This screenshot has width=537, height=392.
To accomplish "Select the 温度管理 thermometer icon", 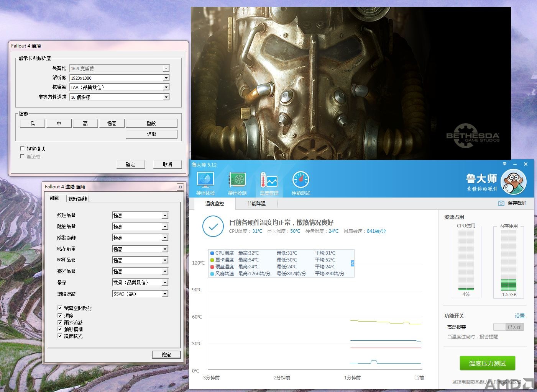I will (x=269, y=183).
